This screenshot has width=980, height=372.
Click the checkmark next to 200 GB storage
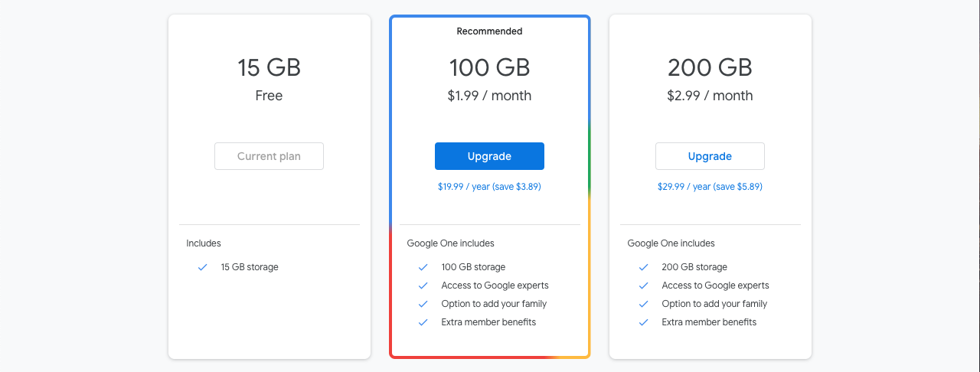click(x=643, y=267)
